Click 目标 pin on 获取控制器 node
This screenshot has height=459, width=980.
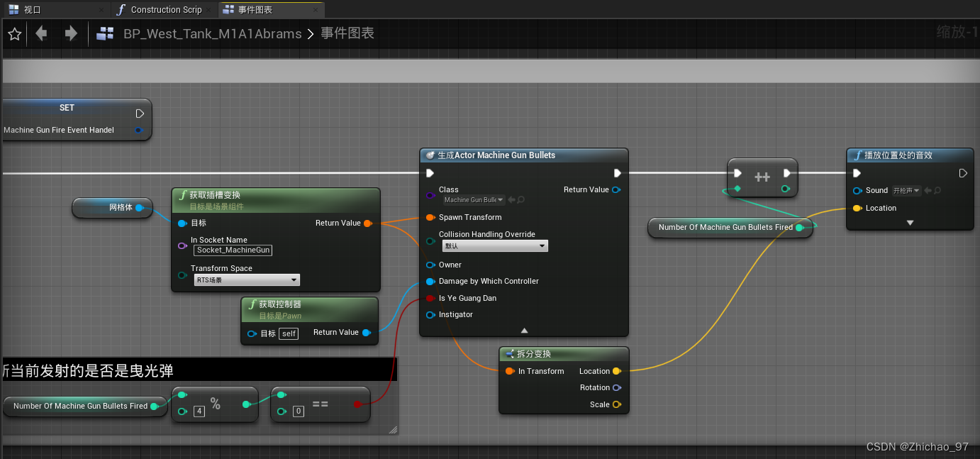coord(252,333)
